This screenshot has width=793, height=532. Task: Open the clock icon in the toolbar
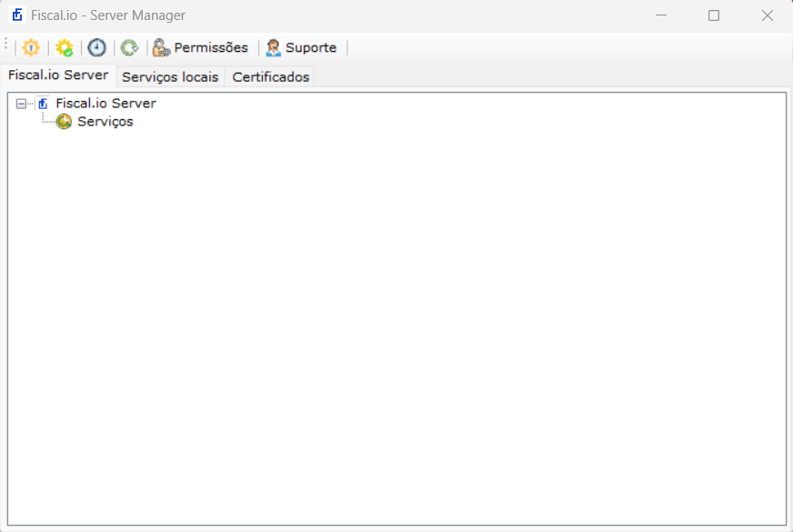pos(96,47)
